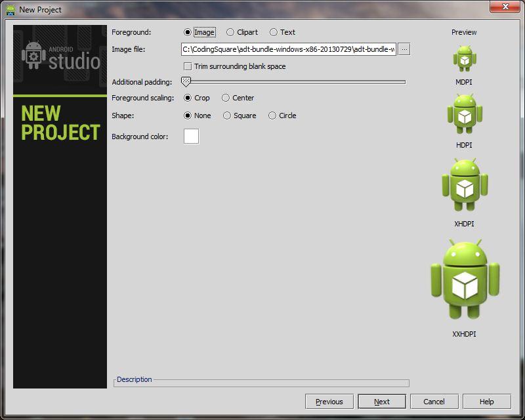Cancel the New Project wizard

pyautogui.click(x=434, y=402)
